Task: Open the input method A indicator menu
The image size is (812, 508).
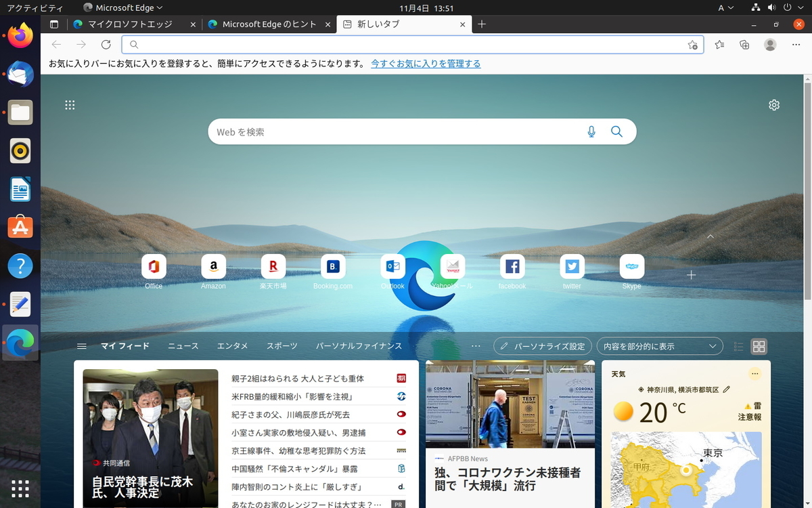Action: (x=725, y=8)
